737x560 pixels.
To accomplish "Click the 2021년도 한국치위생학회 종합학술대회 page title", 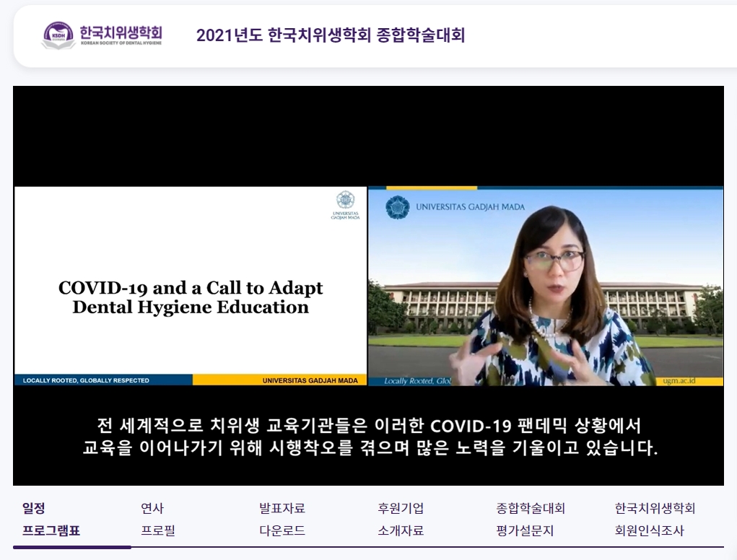I will 331,35.
